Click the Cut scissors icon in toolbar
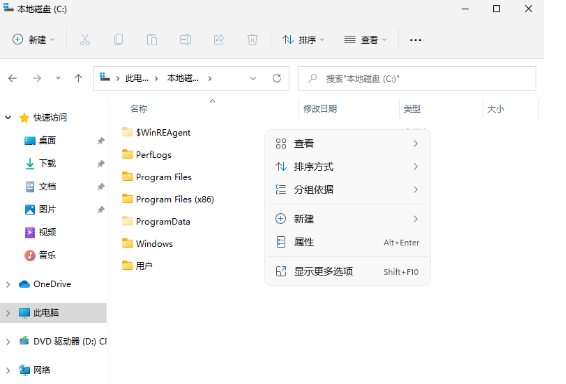 click(85, 39)
